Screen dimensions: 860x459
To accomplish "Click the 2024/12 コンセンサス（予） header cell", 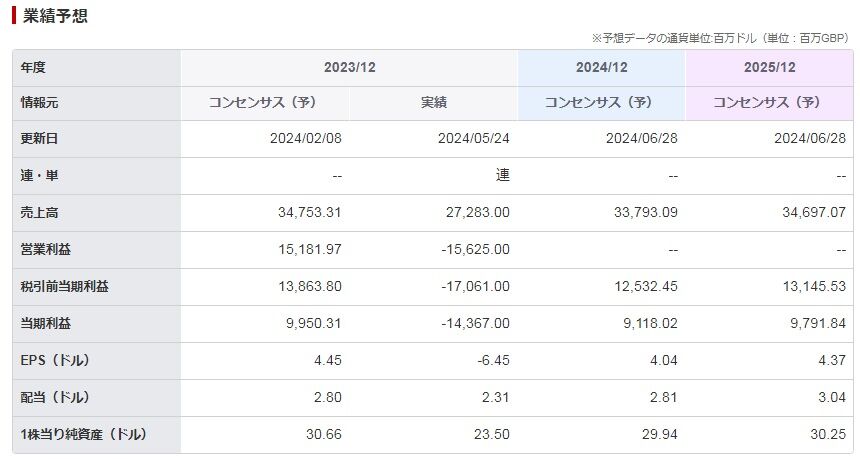I will click(x=602, y=103).
